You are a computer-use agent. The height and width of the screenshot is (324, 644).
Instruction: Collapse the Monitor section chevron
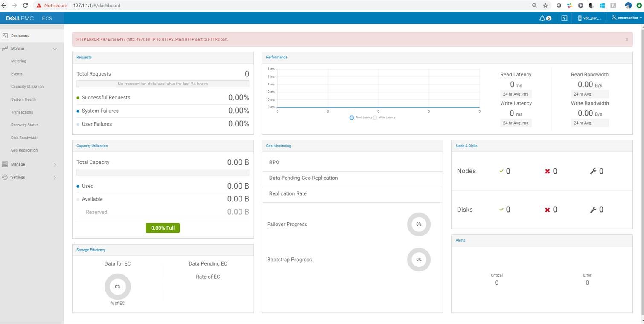[x=55, y=49]
